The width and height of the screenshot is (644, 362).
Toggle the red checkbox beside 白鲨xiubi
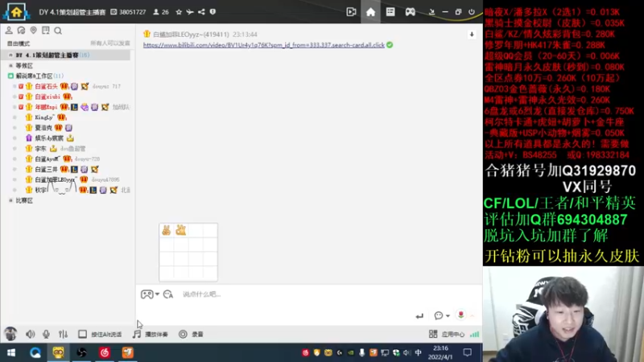(x=21, y=97)
